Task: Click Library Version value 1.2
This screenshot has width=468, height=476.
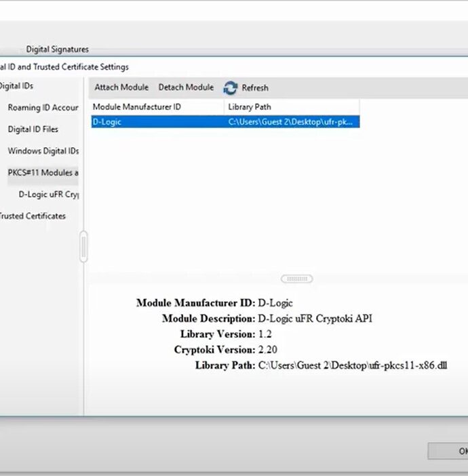Action: (265, 334)
